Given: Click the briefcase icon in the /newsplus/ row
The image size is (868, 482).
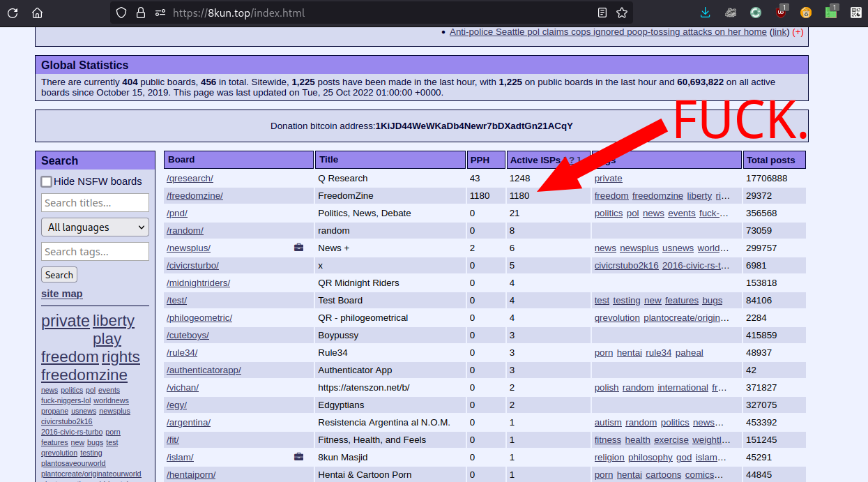Looking at the screenshot, I should click(x=299, y=248).
